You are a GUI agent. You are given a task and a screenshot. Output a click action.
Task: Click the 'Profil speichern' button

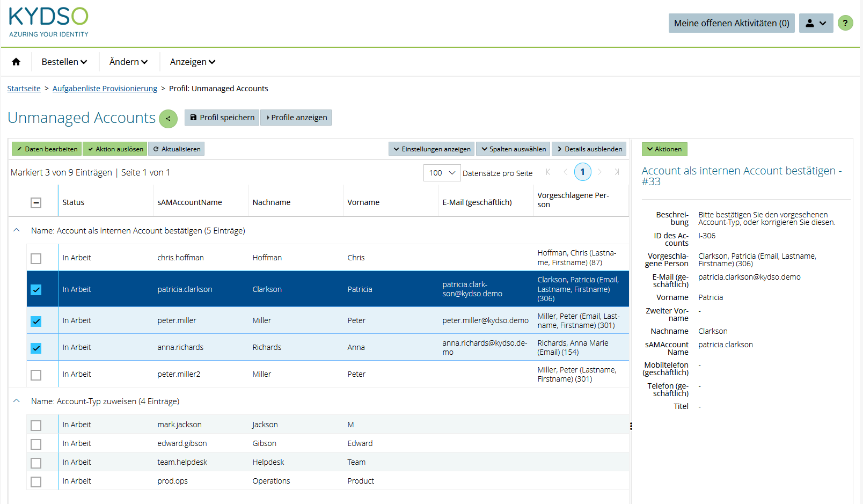222,118
